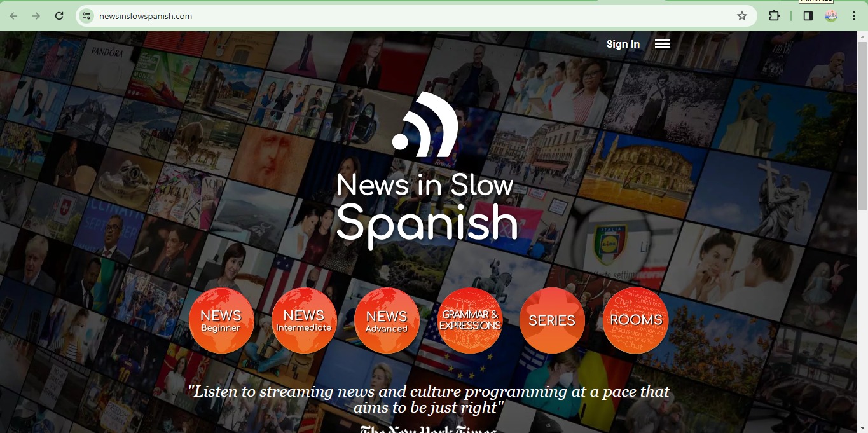Open the Series section

click(x=552, y=320)
